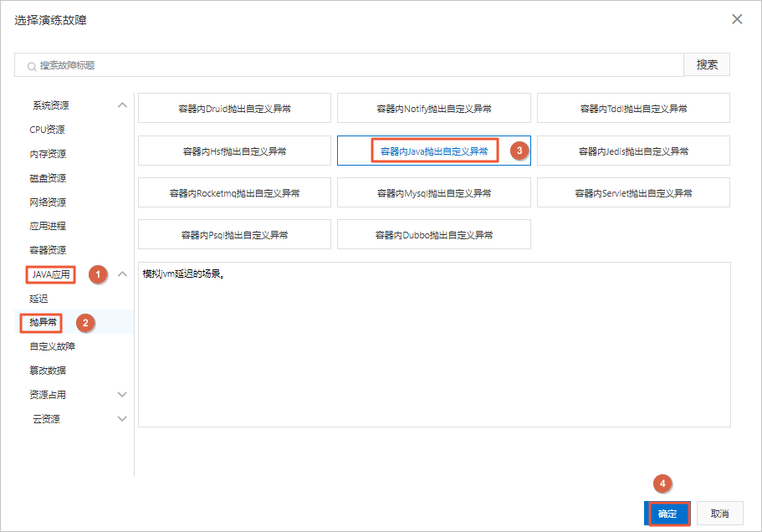Screen dimensions: 762x532
Task: Collapse the 系统资源 category chevron
Action: pos(122,105)
